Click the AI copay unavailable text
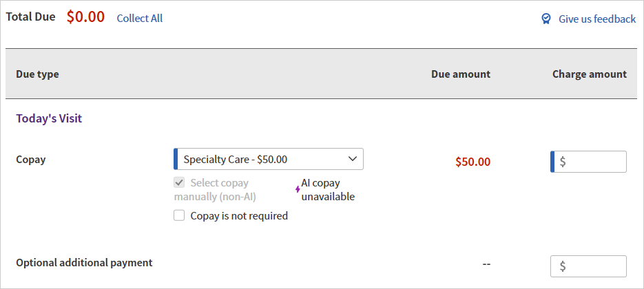644x289 pixels. (328, 190)
